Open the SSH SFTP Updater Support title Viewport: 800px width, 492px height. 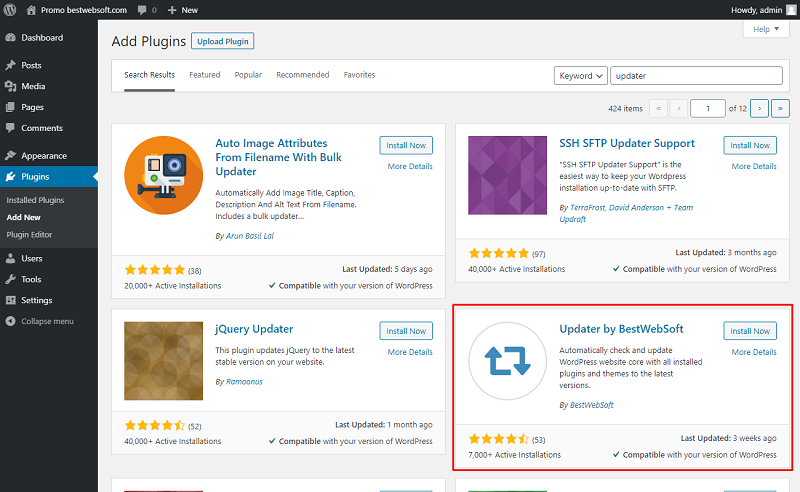pos(627,143)
